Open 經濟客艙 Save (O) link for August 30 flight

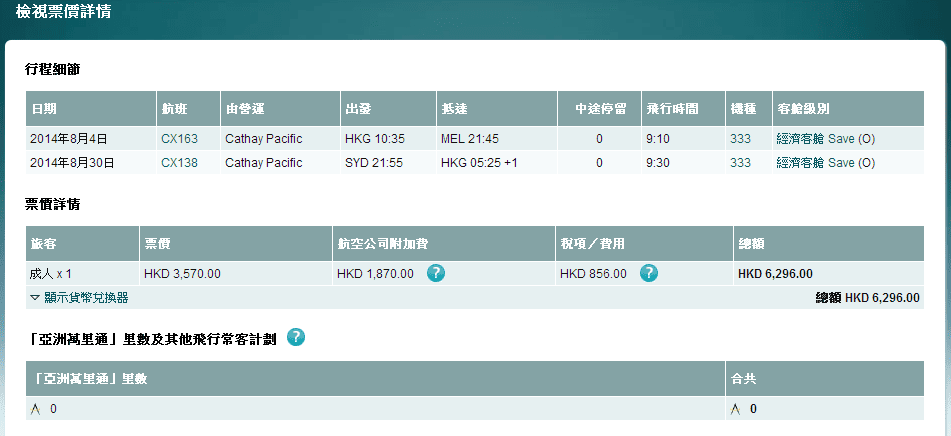tap(825, 162)
